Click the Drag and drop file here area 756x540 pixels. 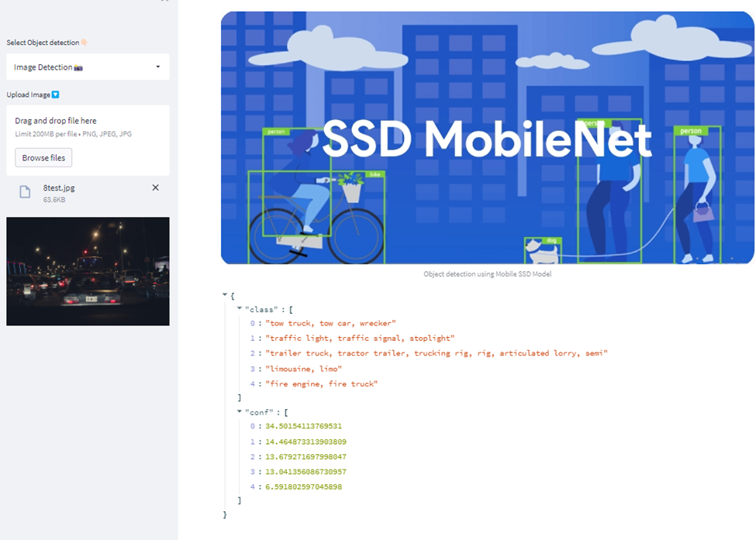click(88, 140)
